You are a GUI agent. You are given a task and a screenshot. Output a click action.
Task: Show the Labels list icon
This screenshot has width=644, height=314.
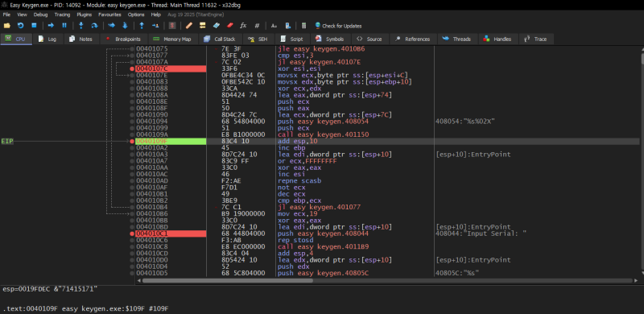216,26
